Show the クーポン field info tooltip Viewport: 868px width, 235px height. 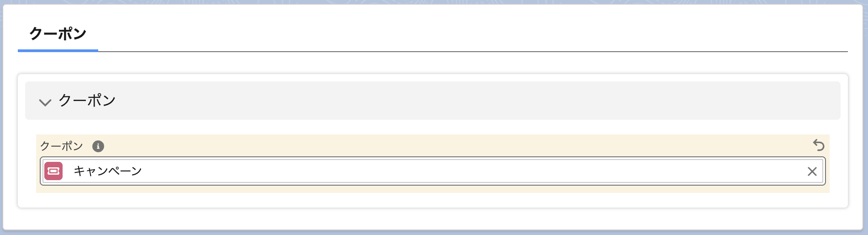(x=98, y=146)
